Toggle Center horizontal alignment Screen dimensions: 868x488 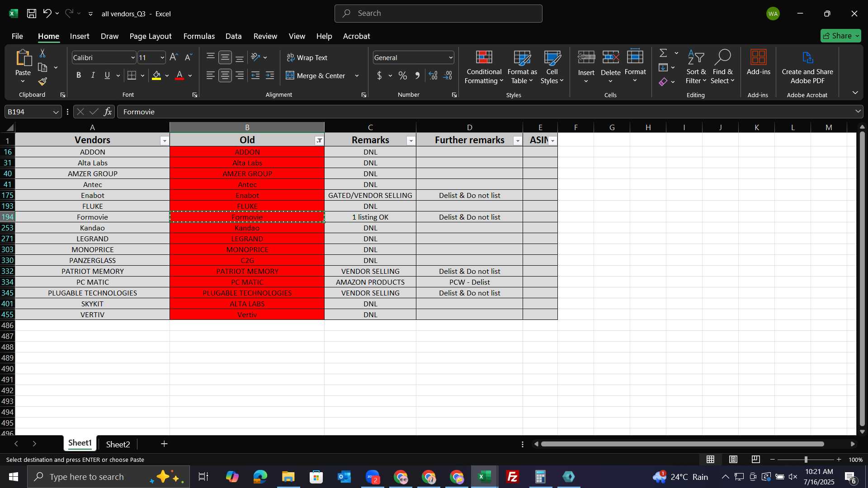click(225, 75)
